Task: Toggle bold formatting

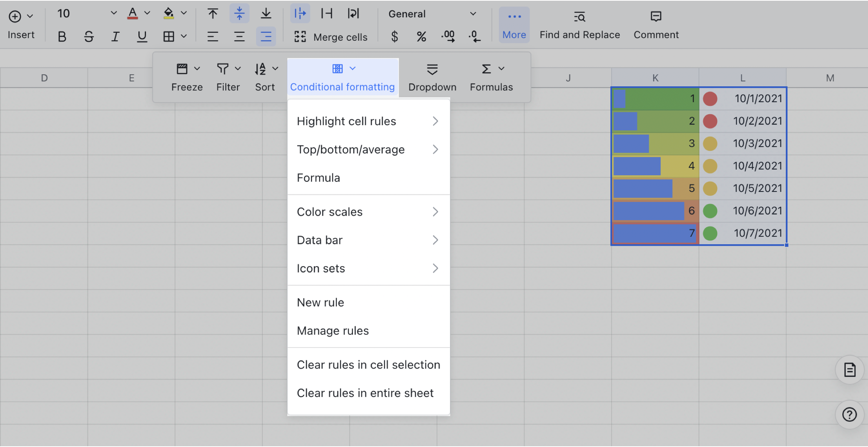Action: click(x=62, y=37)
